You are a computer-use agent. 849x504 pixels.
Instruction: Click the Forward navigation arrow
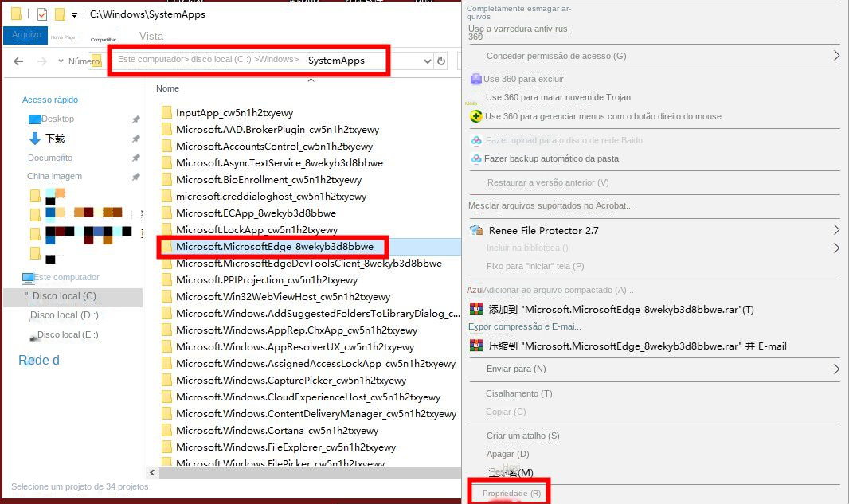(x=41, y=61)
